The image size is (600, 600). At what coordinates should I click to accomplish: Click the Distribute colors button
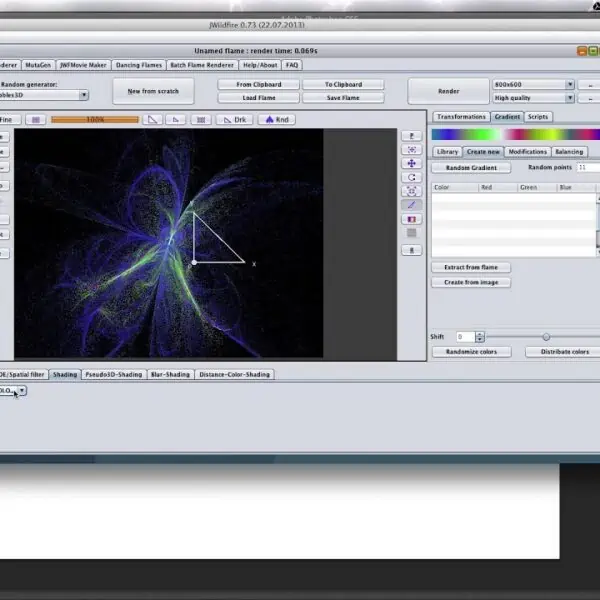point(564,352)
